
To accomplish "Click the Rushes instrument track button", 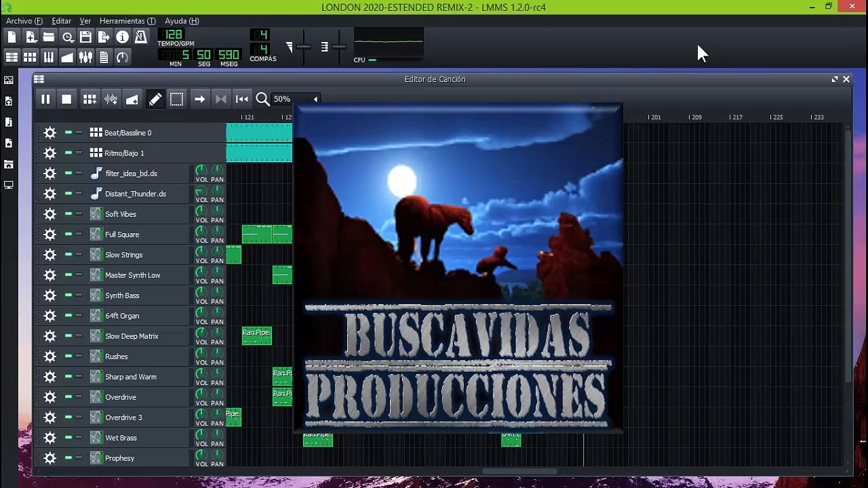I will (x=138, y=357).
